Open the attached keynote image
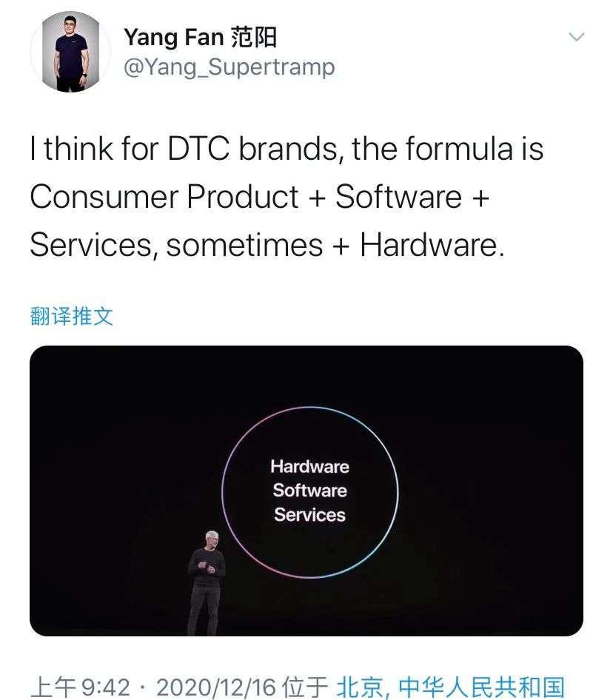613x700 pixels. [306, 491]
